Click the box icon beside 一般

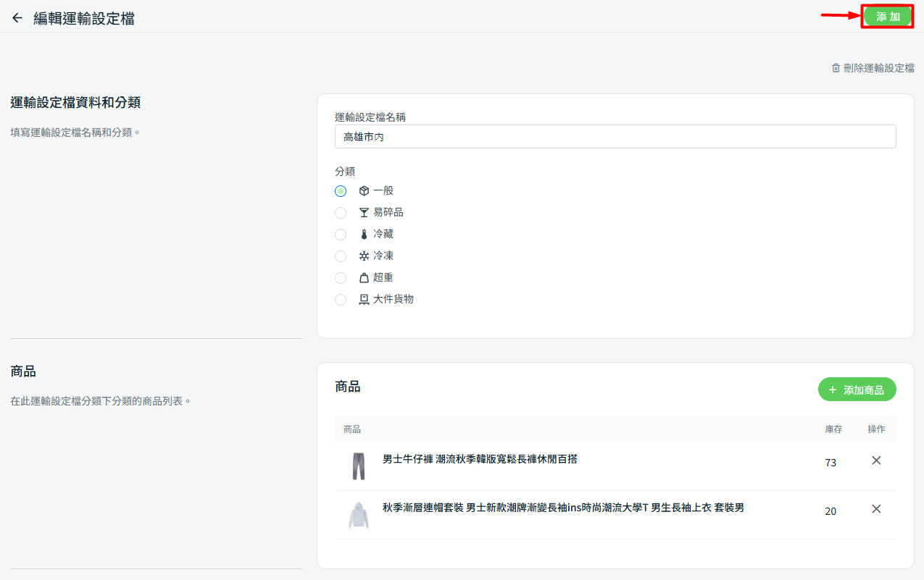pyautogui.click(x=364, y=191)
